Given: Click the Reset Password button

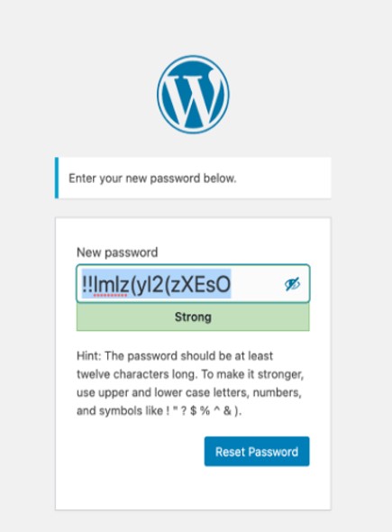Looking at the screenshot, I should pos(257,451).
